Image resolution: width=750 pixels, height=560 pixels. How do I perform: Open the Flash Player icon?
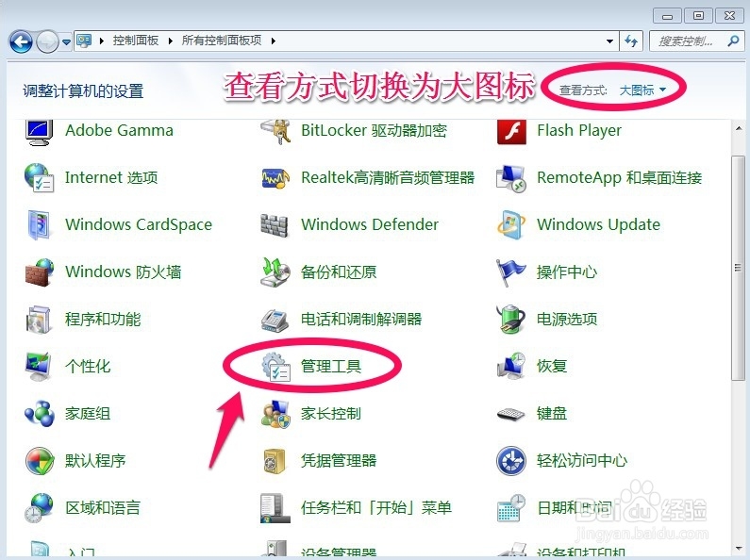(511, 131)
